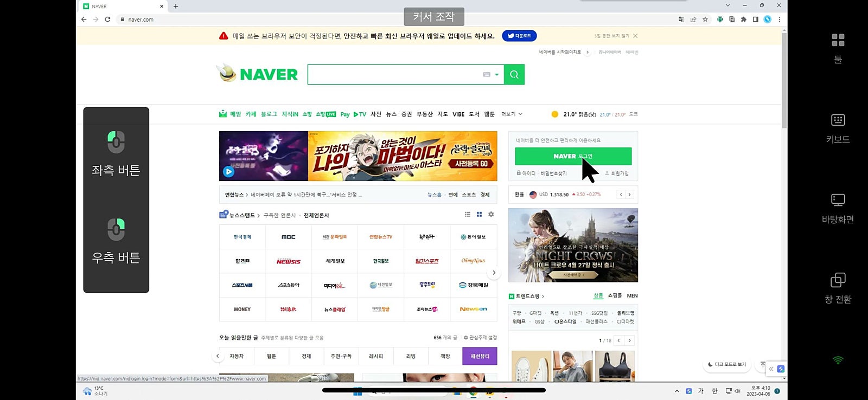The height and width of the screenshot is (400, 868).
Task: Expand the 더보기 services dropdown
Action: point(512,114)
